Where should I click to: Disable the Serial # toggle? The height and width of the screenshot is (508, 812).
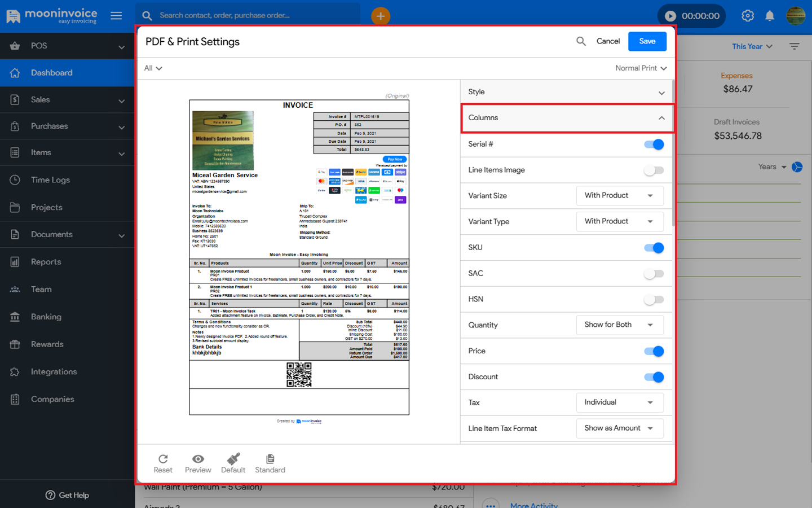click(x=654, y=144)
